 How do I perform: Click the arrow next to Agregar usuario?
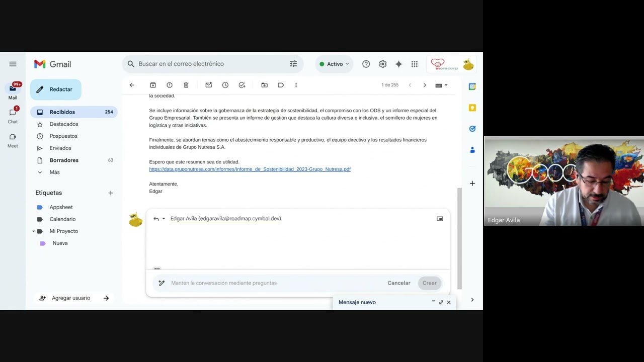(106, 298)
